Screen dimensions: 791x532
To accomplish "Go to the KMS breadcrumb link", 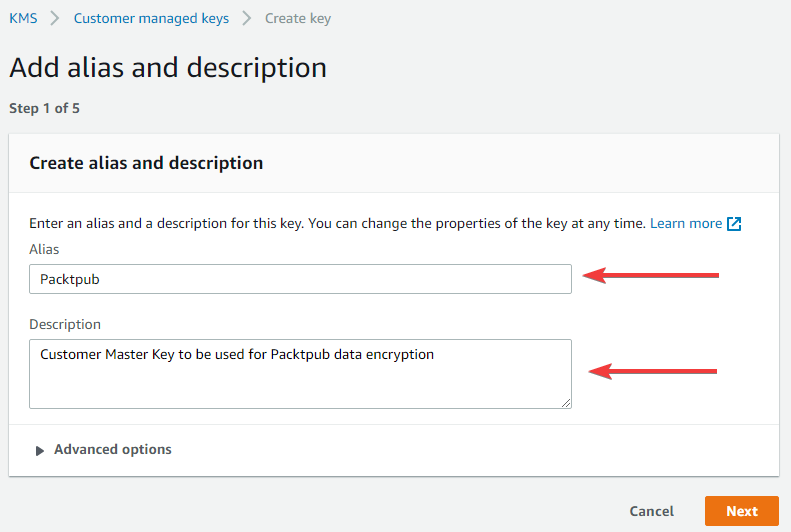I will [23, 18].
